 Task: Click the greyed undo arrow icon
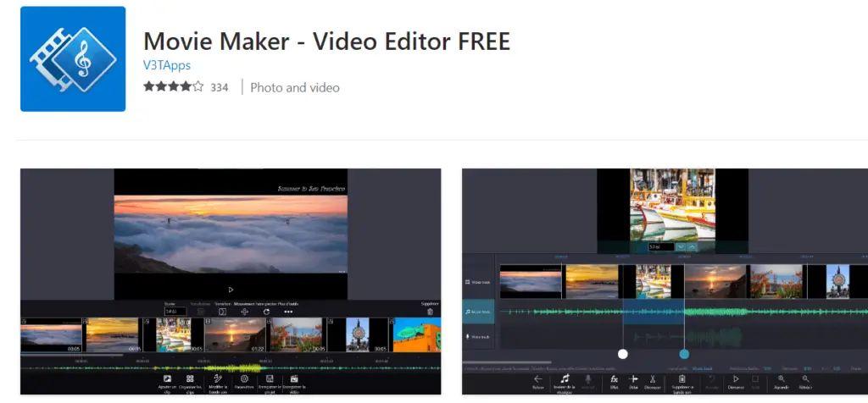coord(712,379)
